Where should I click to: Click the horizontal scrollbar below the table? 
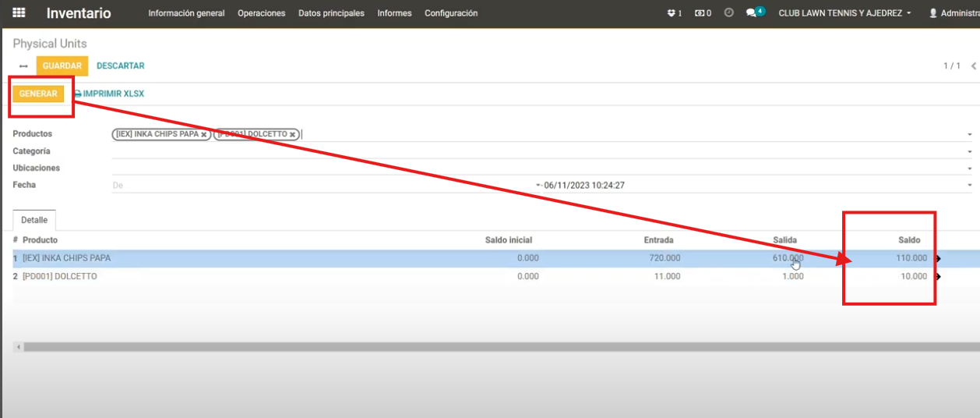pos(499,346)
